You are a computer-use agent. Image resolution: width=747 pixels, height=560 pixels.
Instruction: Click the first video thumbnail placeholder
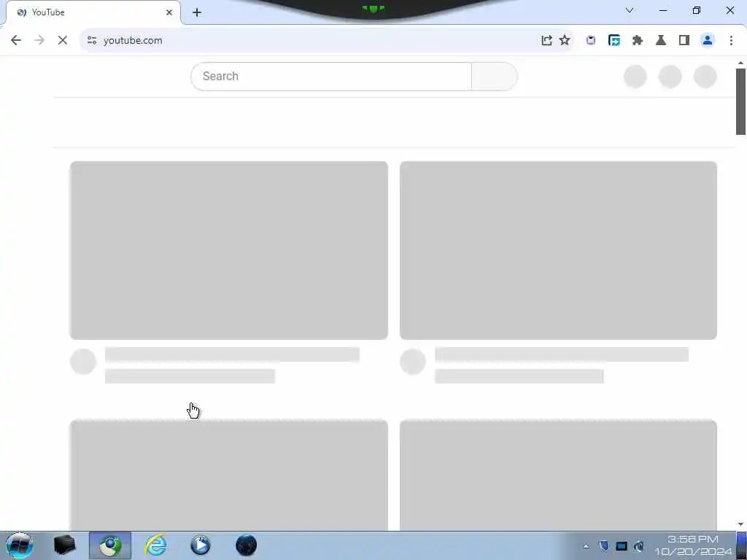pos(229,251)
